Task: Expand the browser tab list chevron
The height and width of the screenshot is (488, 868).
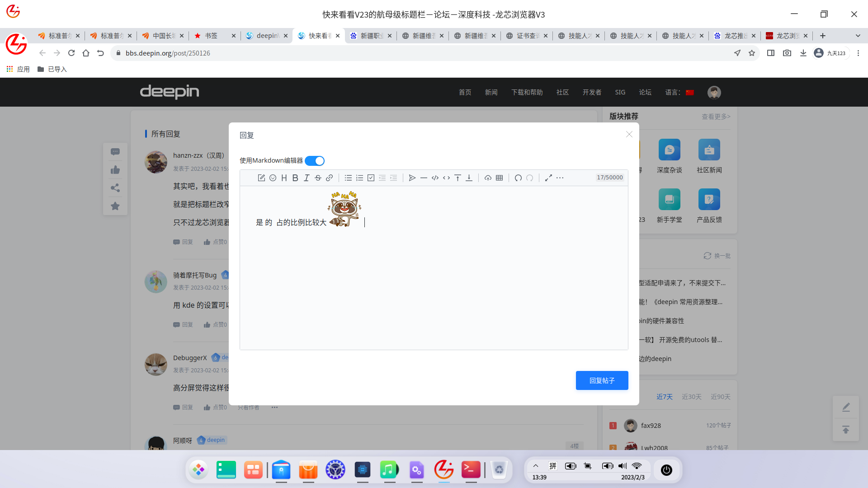Action: pos(858,36)
